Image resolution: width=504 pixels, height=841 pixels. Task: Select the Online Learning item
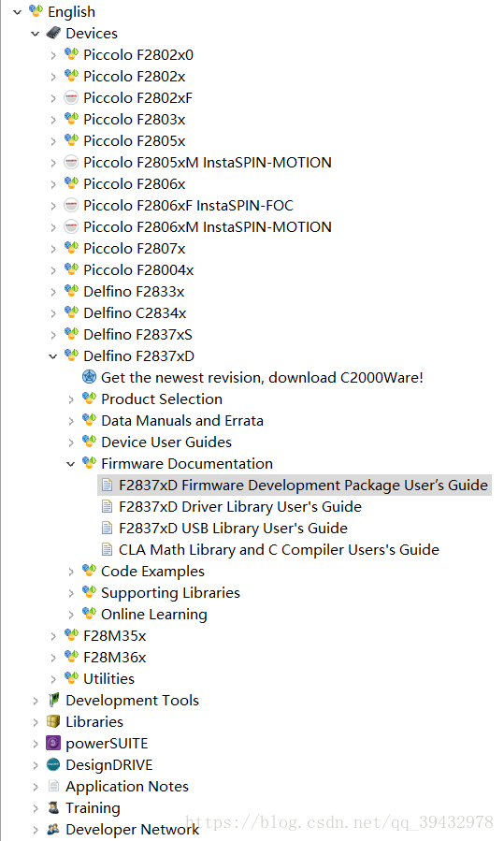154,615
